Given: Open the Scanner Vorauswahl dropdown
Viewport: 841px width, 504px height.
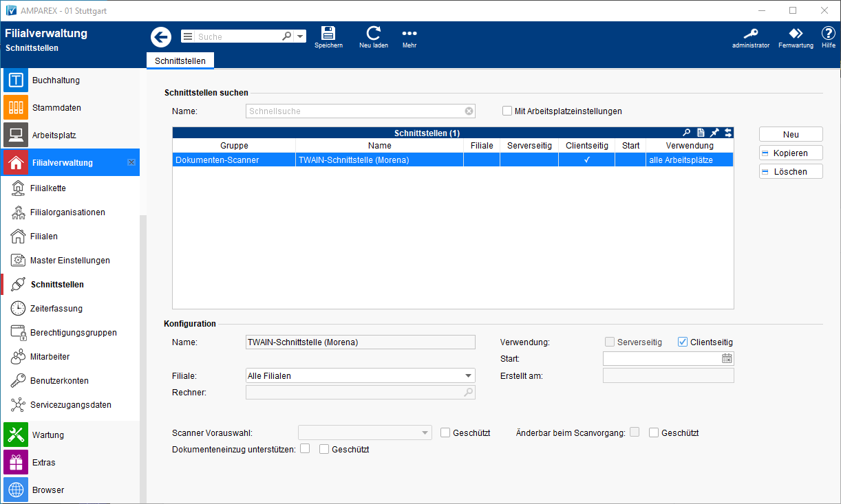Looking at the screenshot, I should (425, 432).
